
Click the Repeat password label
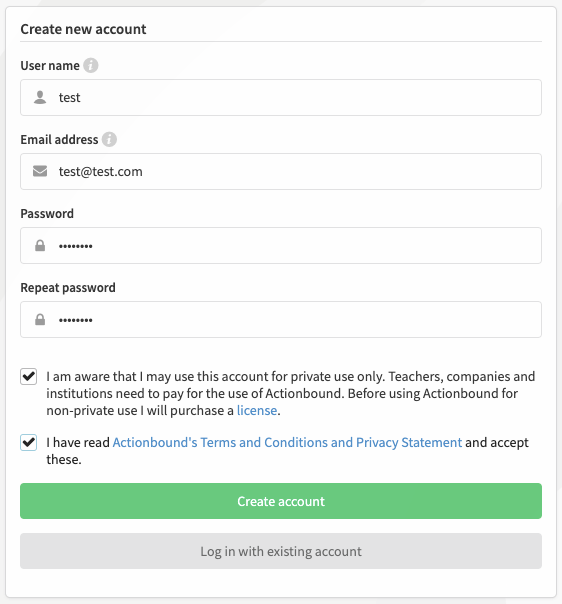tap(68, 288)
